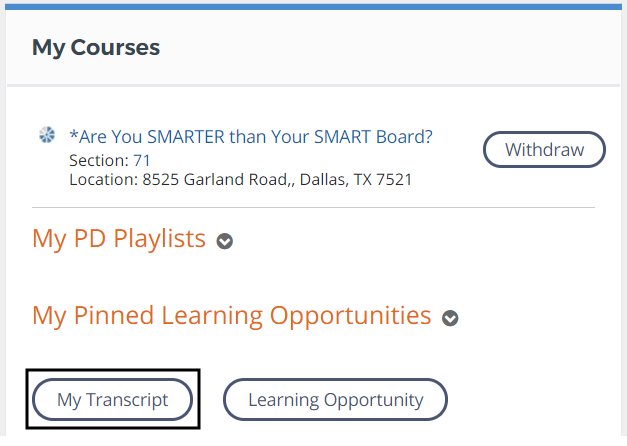Open the Are You SMARTER course link
Viewport: 627px width, 446px height.
click(x=250, y=136)
